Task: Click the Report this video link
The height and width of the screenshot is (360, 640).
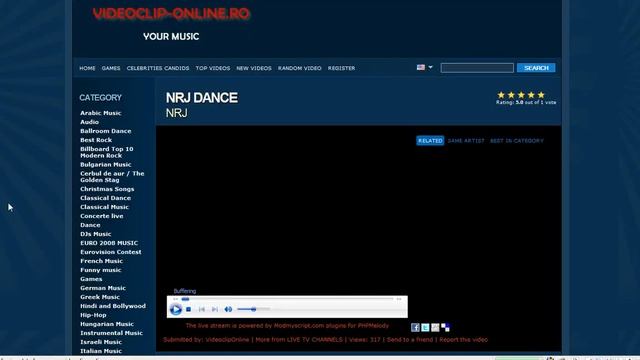Action: point(464,340)
